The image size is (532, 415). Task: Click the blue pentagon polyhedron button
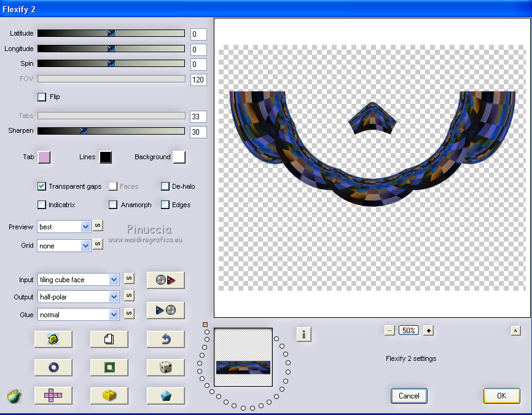(166, 396)
